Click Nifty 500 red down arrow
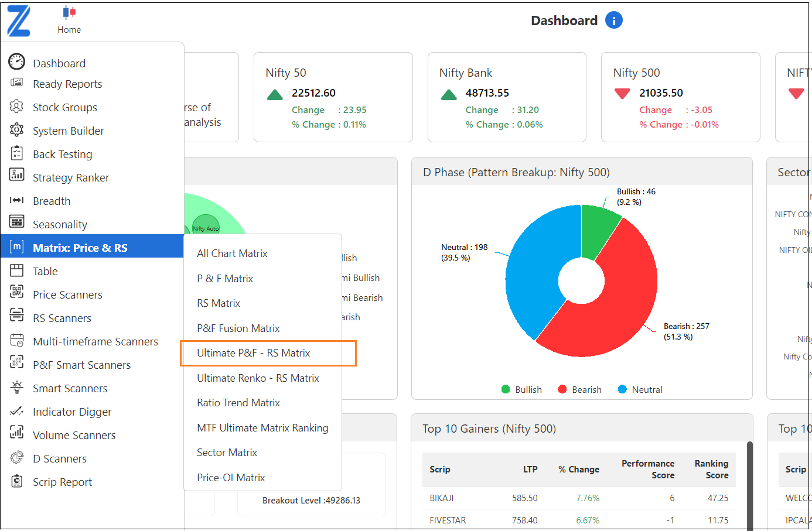Image resolution: width=812 pixels, height=531 pixels. [622, 94]
